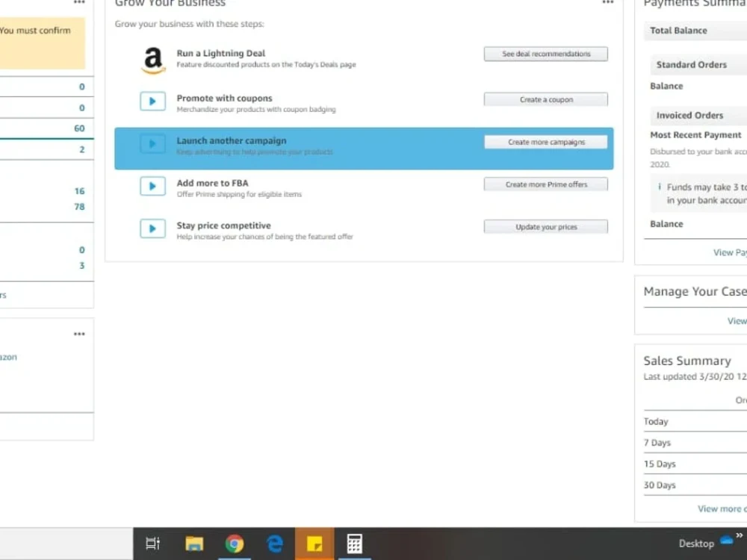Open the Desktop toolbar in the taskbar
The width and height of the screenshot is (747, 560).
[696, 544]
